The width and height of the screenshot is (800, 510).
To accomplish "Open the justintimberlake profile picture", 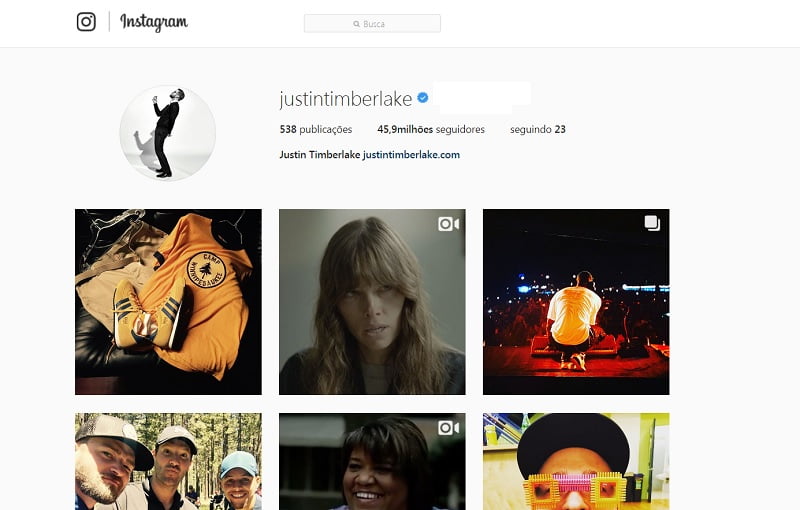I will tap(168, 133).
